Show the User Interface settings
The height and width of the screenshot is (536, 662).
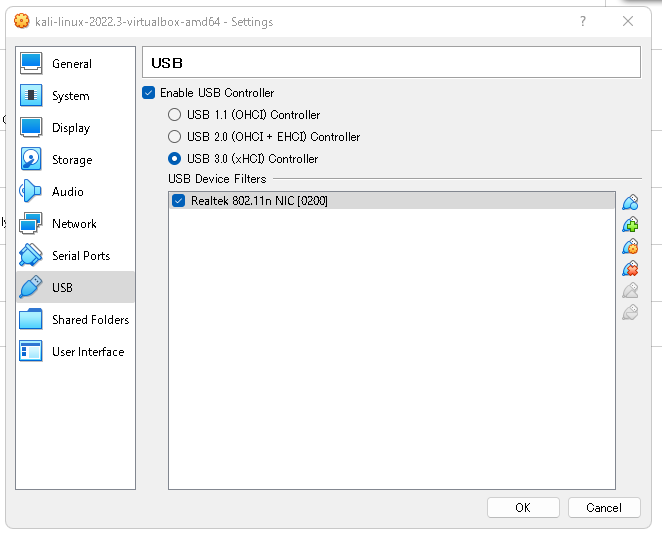[x=75, y=352]
